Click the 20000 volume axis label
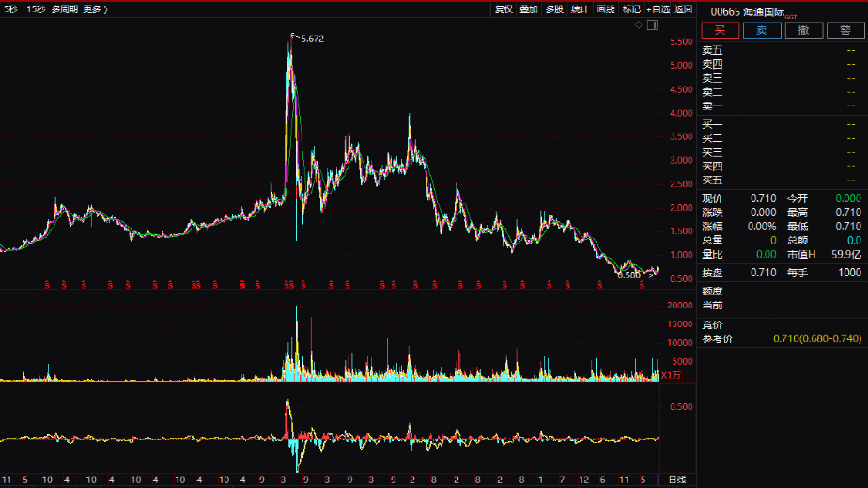 coord(680,306)
